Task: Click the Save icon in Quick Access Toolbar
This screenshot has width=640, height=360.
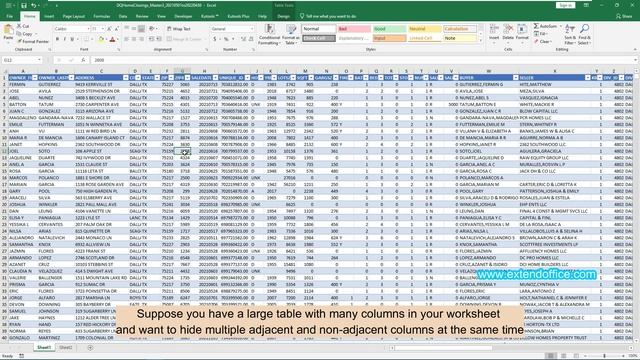Action: 24,5
